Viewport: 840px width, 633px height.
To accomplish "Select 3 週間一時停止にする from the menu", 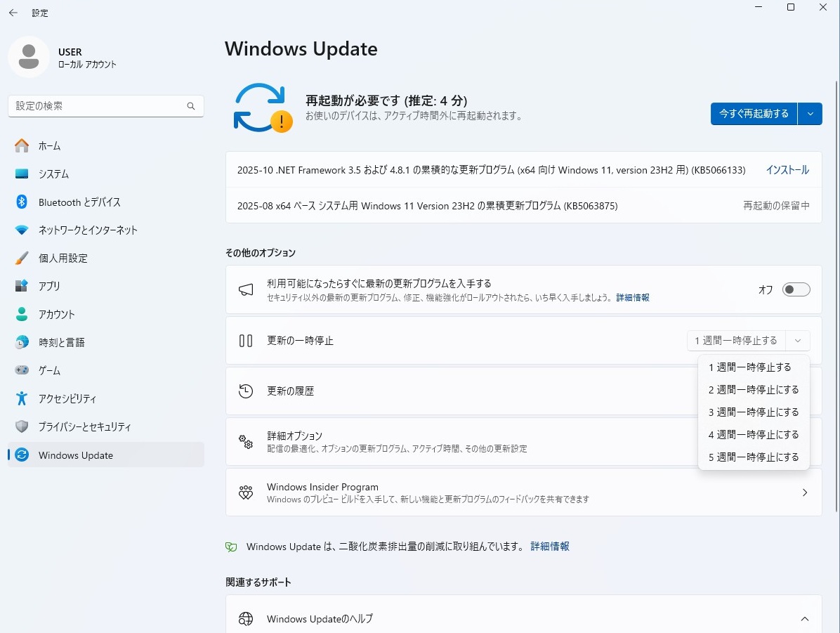I will pyautogui.click(x=754, y=412).
